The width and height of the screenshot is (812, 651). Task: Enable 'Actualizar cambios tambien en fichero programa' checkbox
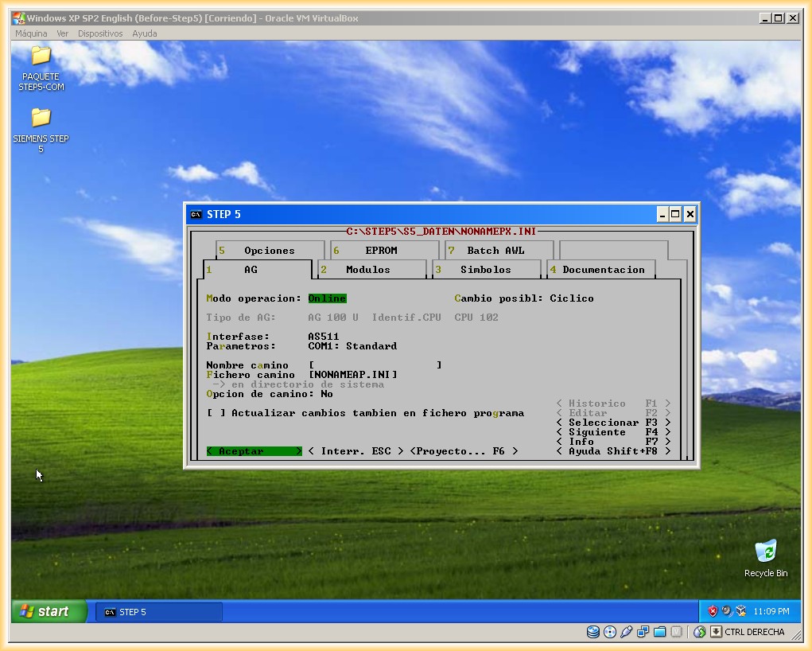point(216,413)
